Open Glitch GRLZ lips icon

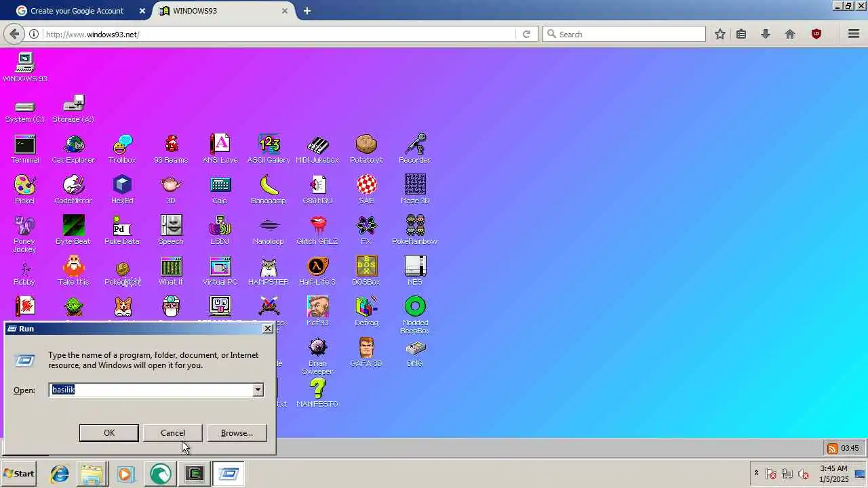tap(317, 230)
